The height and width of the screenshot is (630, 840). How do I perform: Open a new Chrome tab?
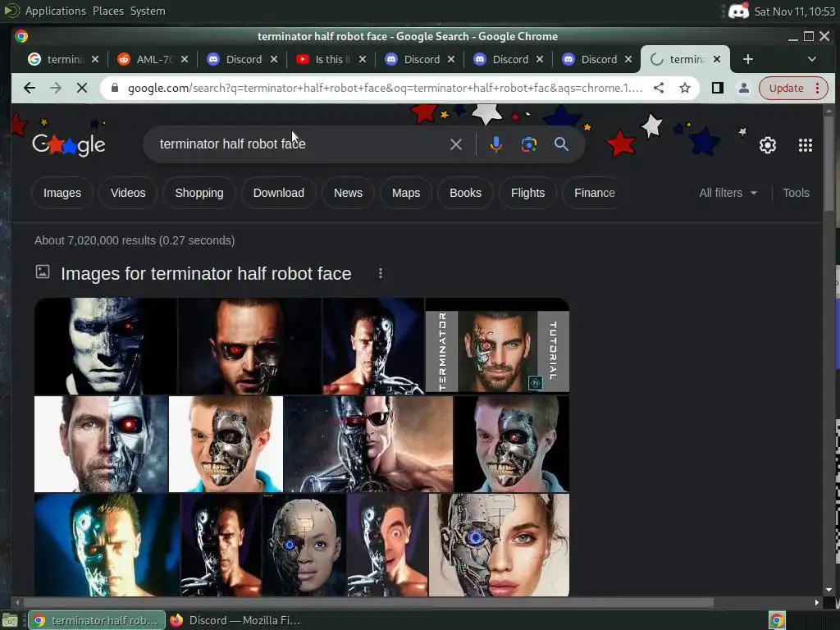pyautogui.click(x=748, y=59)
